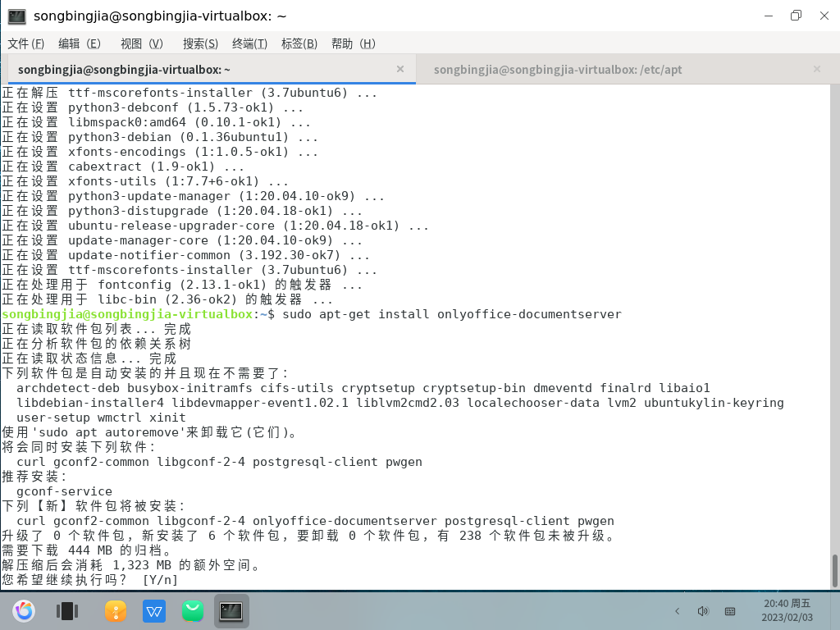Click the green songbingjia@songbingjia-virtualbox prompt
Viewport: 840px width, 630px height.
pyautogui.click(x=127, y=314)
